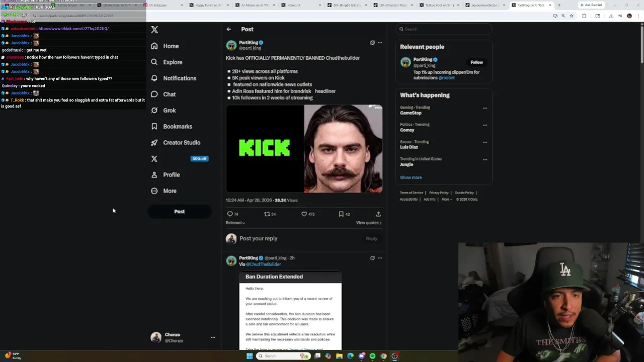Open Ban Duration Extended image

[290, 310]
